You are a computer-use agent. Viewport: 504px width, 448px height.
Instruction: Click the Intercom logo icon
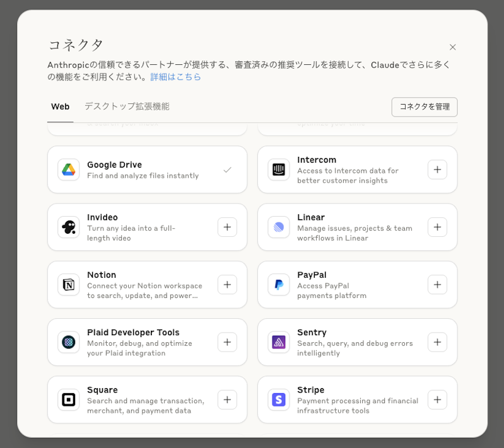pyautogui.click(x=279, y=169)
